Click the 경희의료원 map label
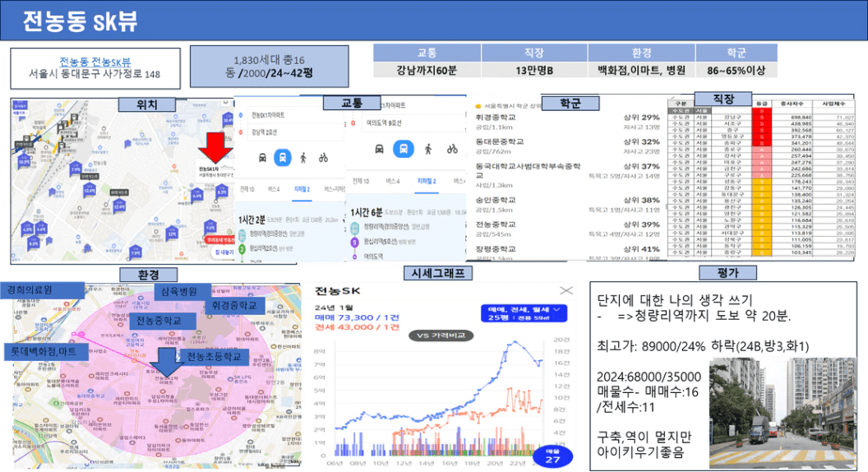The width and height of the screenshot is (868, 472). pos(43,289)
